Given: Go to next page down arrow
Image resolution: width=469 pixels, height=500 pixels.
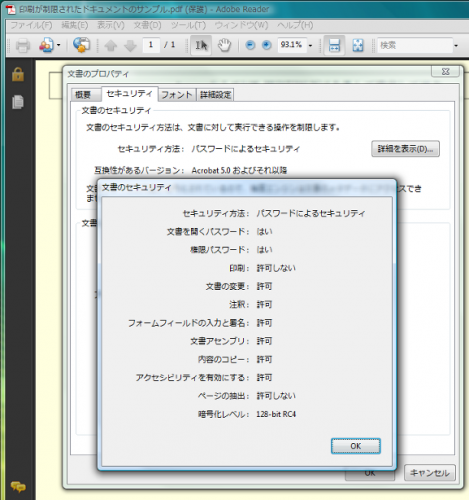Looking at the screenshot, I should [x=130, y=45].
